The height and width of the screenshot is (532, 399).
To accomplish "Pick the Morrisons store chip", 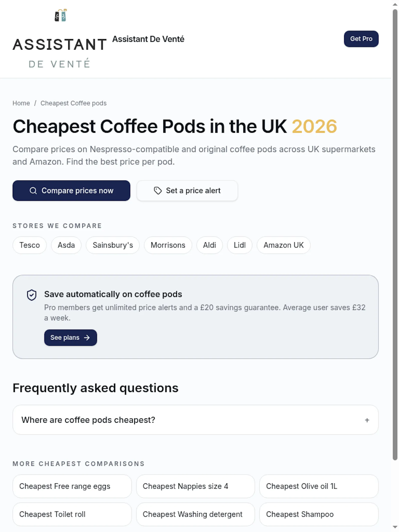I will [x=168, y=245].
